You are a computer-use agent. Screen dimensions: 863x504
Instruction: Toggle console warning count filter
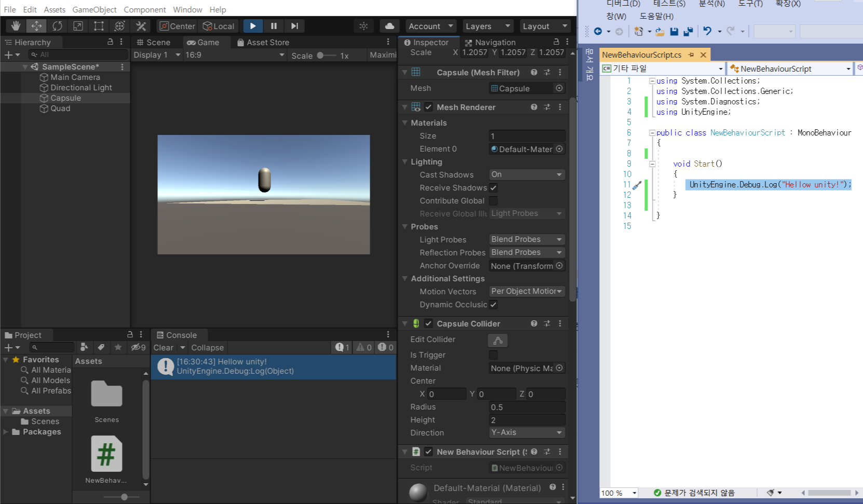(x=364, y=347)
